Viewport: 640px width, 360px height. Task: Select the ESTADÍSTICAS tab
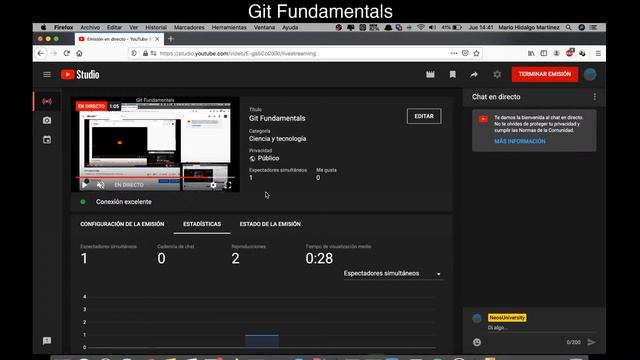point(202,224)
